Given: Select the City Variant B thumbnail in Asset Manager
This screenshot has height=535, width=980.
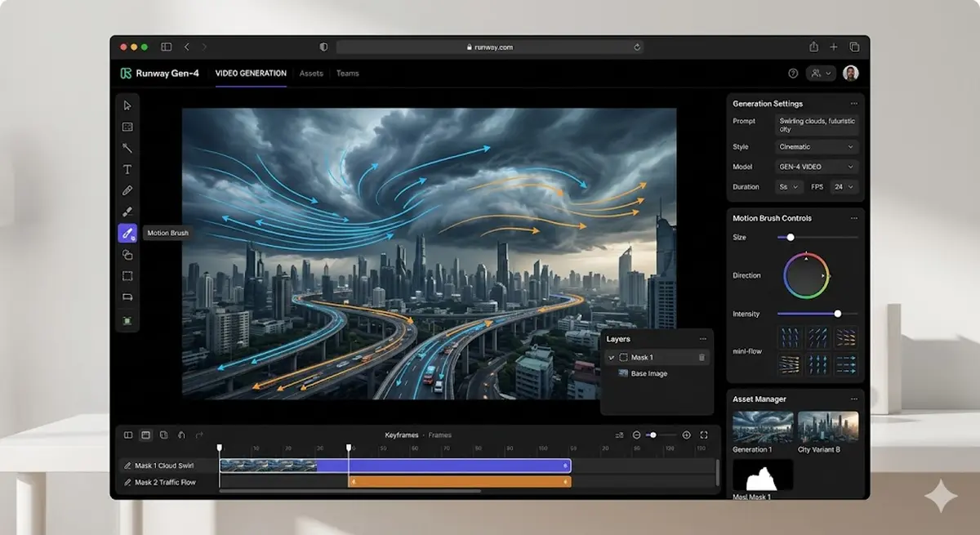Looking at the screenshot, I should pos(828,426).
